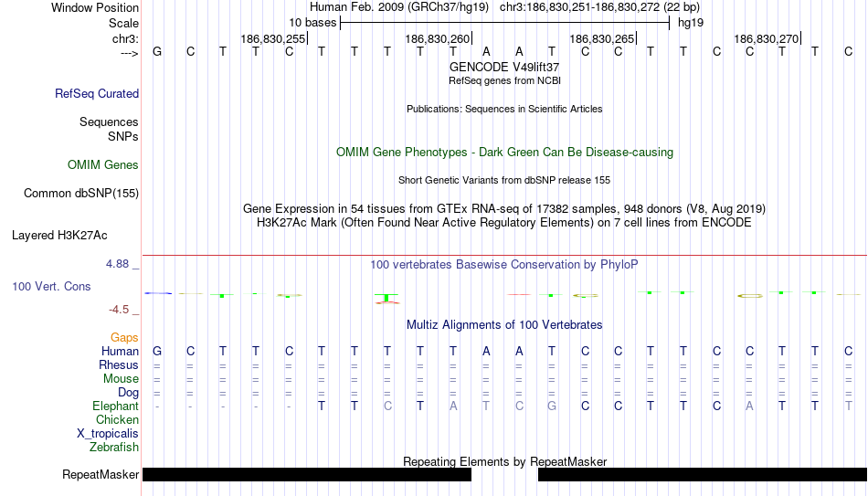
Task: Click the GENCODE V49lift37 track title
Action: (504, 67)
